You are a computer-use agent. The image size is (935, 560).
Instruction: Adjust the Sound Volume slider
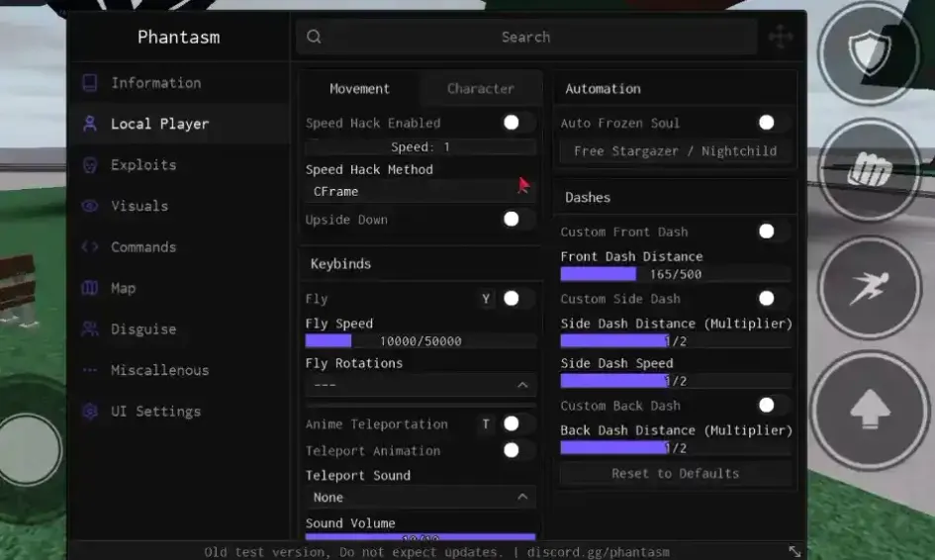[x=421, y=536]
